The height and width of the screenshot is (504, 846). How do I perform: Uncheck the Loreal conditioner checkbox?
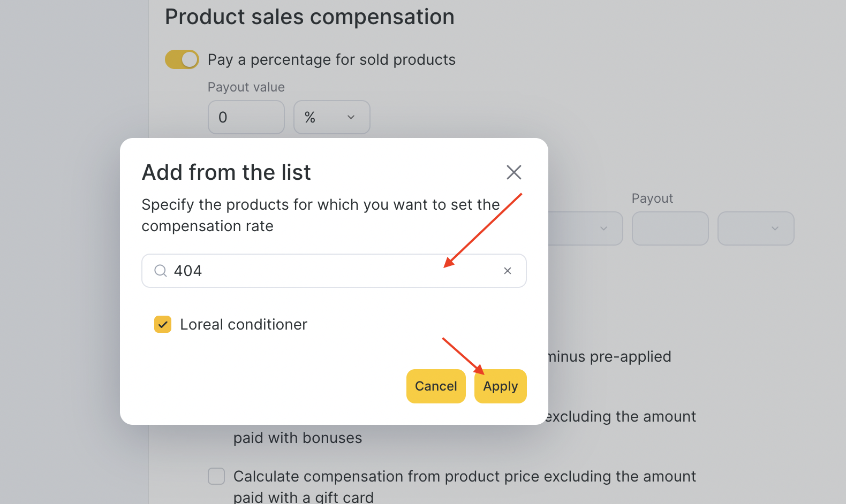pos(163,324)
